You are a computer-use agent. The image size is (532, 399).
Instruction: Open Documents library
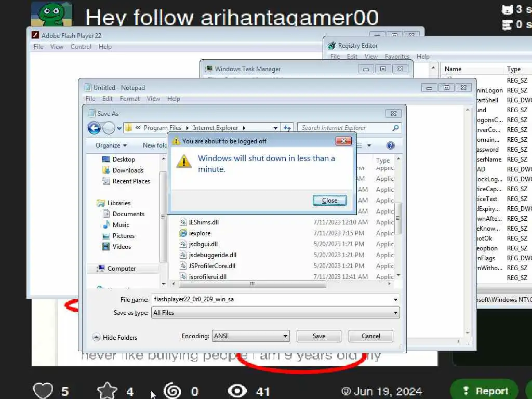(x=128, y=214)
